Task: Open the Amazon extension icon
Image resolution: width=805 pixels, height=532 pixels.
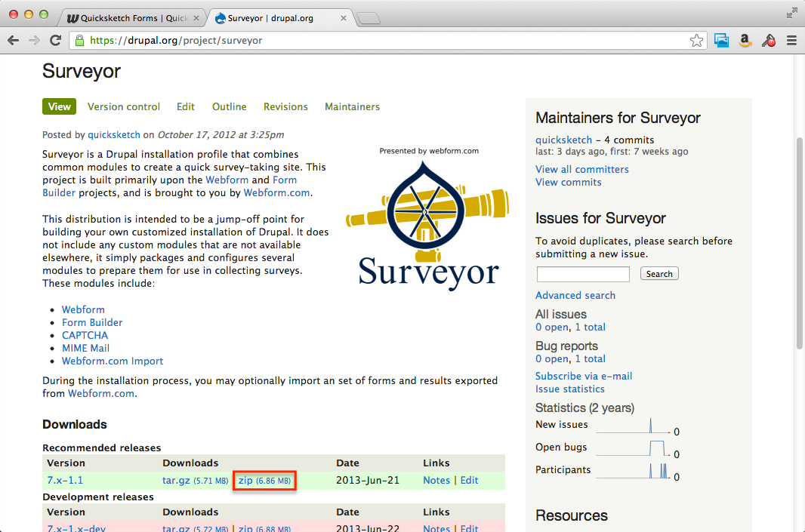Action: pos(745,41)
